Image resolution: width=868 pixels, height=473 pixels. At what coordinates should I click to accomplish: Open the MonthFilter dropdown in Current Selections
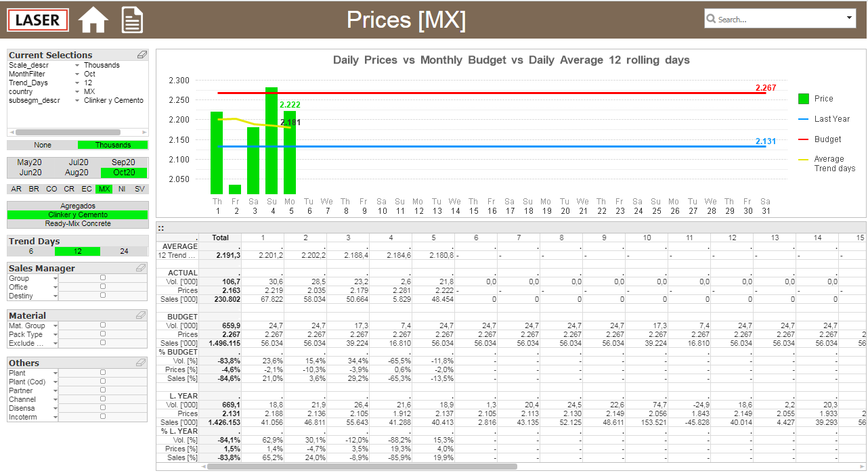pyautogui.click(x=77, y=74)
